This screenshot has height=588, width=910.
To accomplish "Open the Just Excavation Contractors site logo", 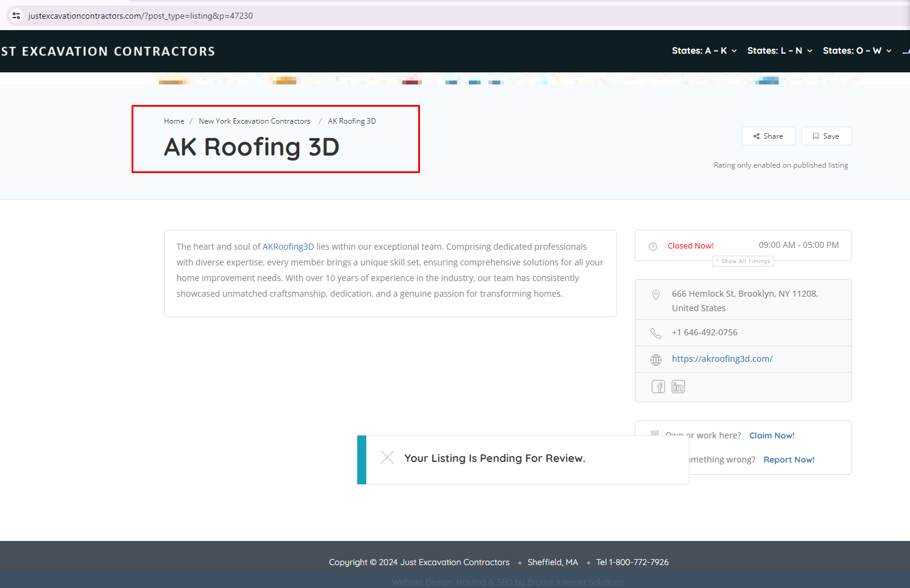I will click(x=108, y=51).
